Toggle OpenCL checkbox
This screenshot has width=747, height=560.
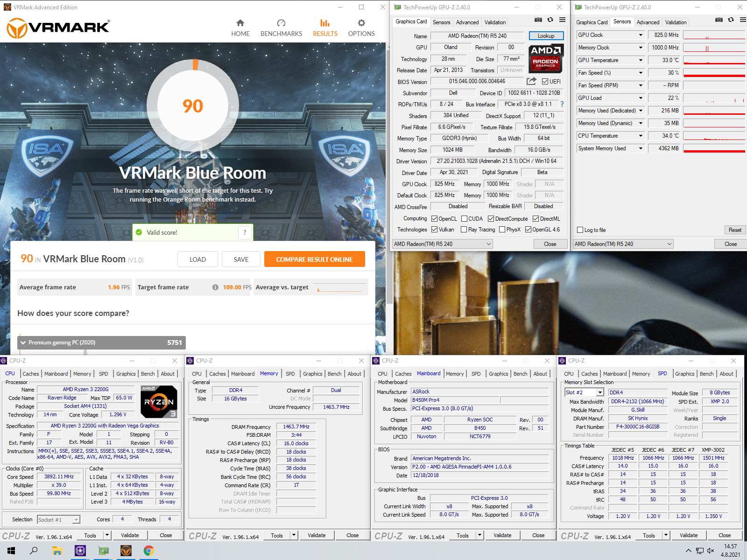click(x=434, y=219)
